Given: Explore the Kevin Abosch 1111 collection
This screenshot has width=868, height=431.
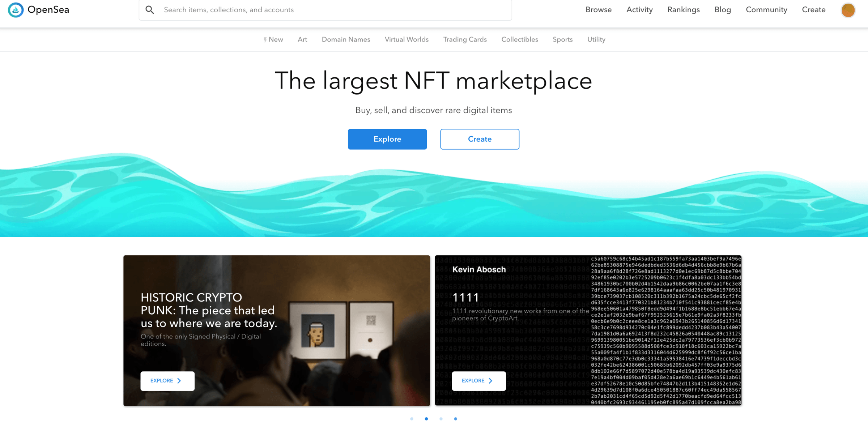Looking at the screenshot, I should click(479, 381).
